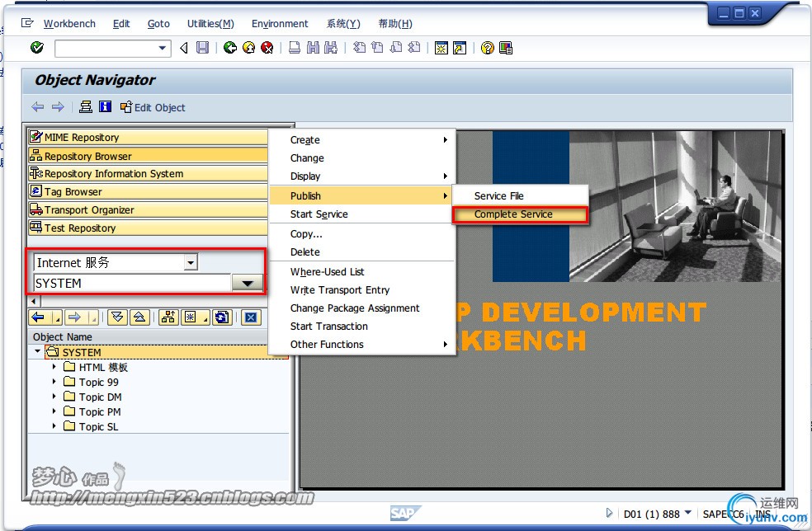This screenshot has height=531, width=812.
Task: Expand the HTML 模板 folder
Action: (54, 366)
